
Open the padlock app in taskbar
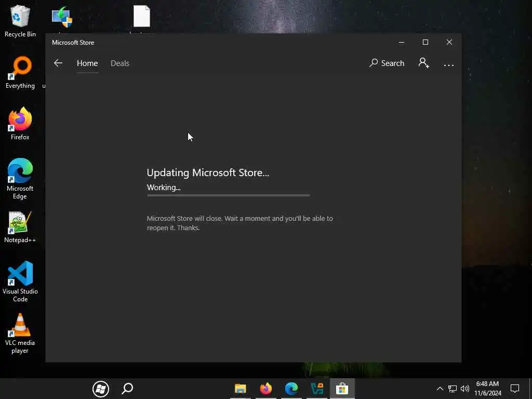(x=317, y=389)
